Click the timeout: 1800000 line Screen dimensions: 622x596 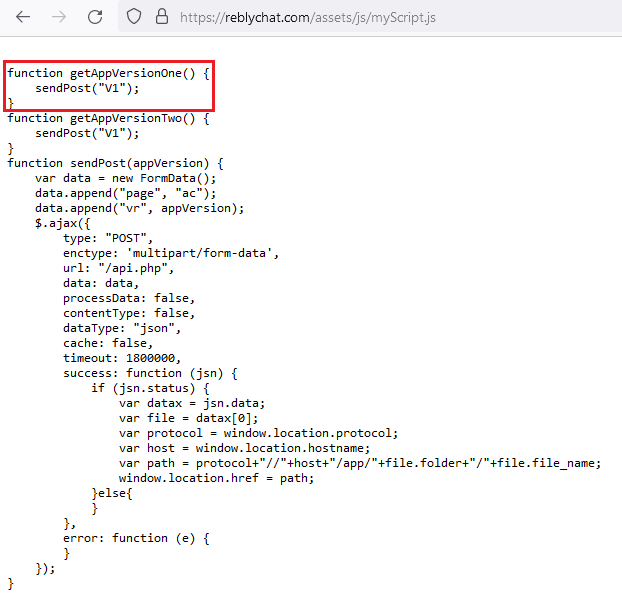pos(122,358)
